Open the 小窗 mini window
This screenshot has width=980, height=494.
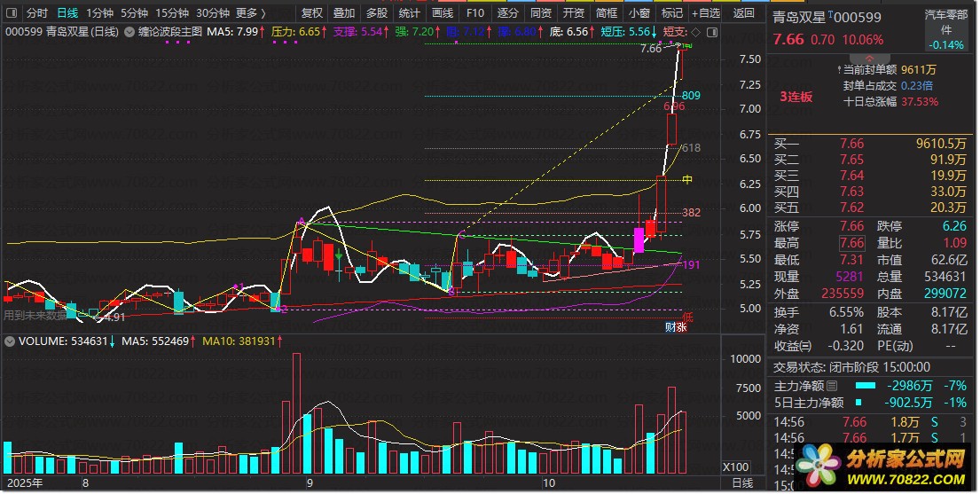pos(639,13)
